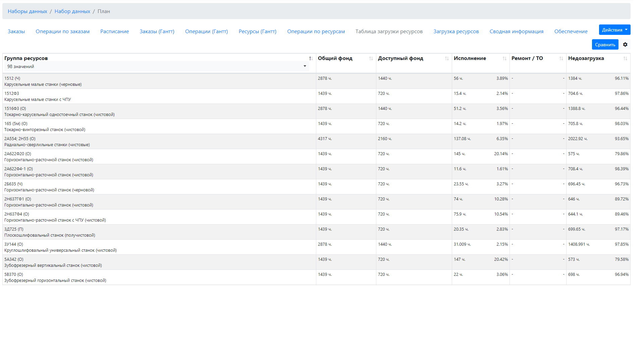Go to Ресурсы (Гантт) tab

click(x=257, y=32)
